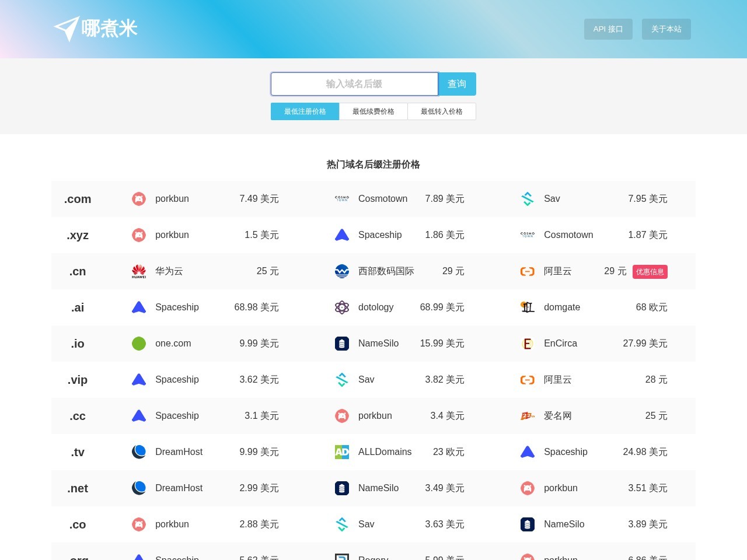747x560 pixels.
Task: Select the 最低注册价格 tab
Action: click(x=305, y=111)
